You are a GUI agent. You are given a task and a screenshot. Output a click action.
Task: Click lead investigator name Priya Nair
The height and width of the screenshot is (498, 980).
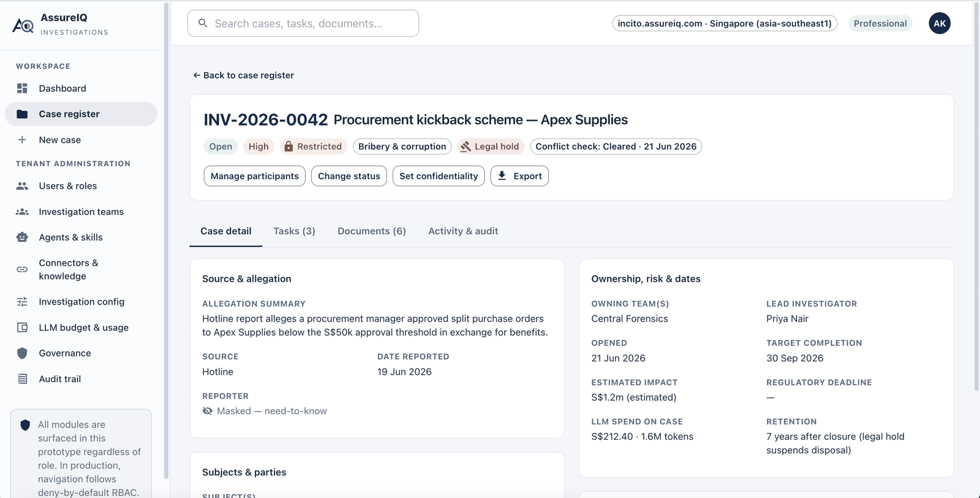787,319
